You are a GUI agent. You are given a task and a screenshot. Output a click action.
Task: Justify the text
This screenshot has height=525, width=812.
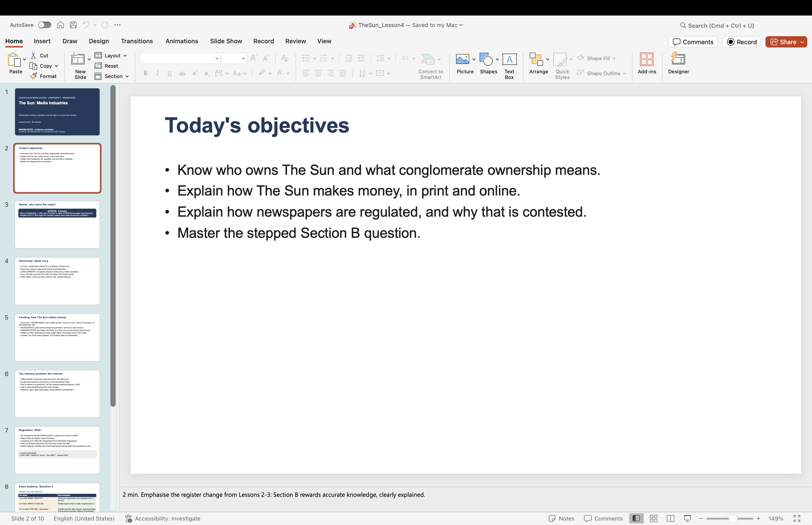tap(343, 73)
